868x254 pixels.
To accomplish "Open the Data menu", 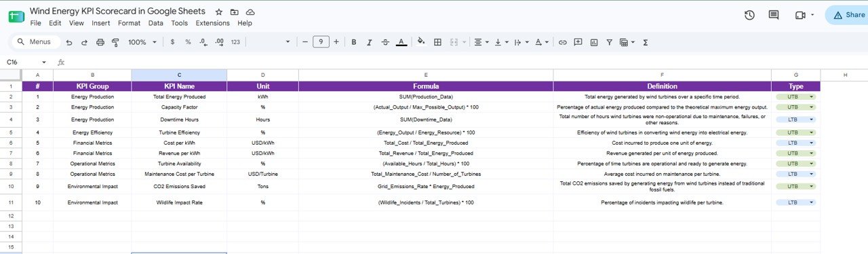I will [156, 23].
